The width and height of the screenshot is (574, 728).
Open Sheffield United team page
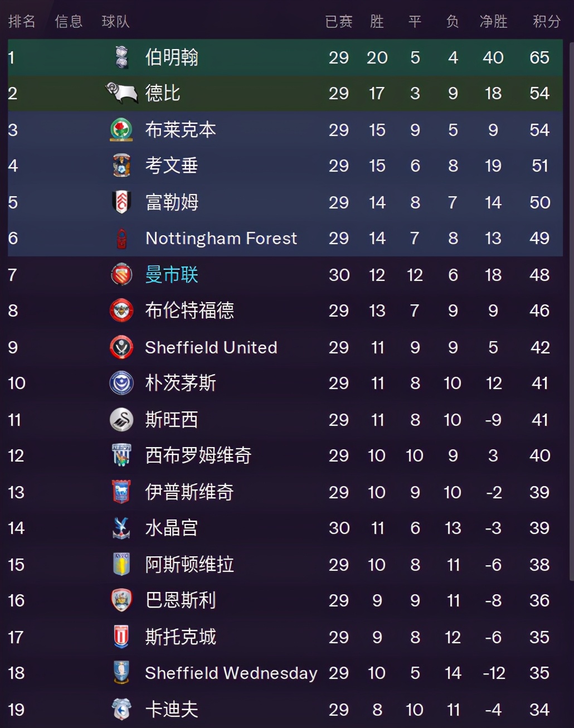211,347
